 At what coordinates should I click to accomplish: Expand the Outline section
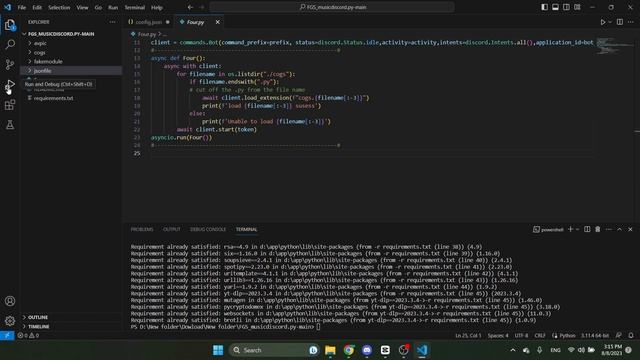38,317
